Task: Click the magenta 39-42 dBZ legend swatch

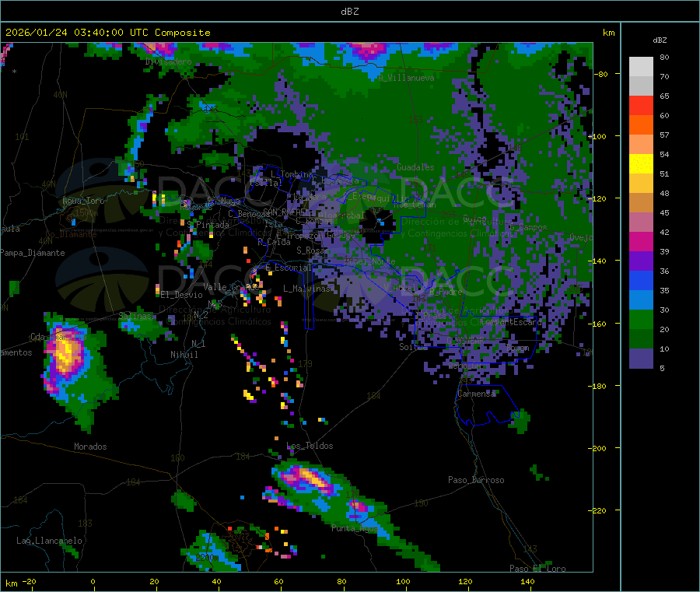Action: pos(641,241)
